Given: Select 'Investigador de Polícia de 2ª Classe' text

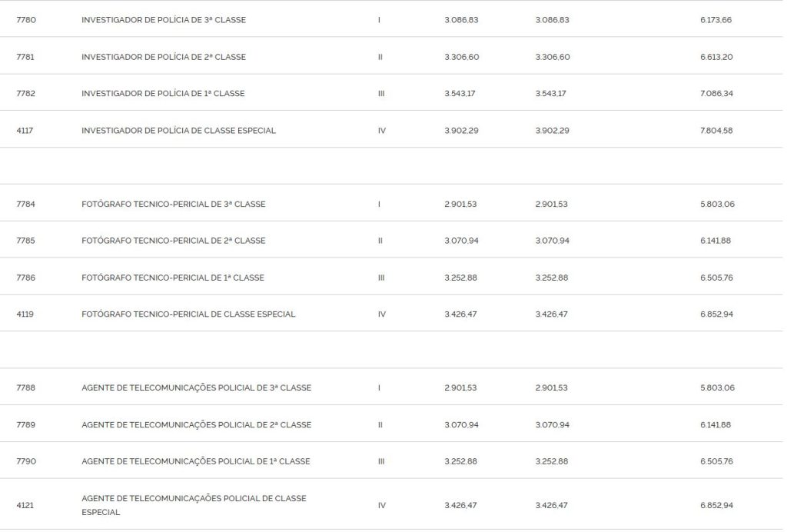Looking at the screenshot, I should (x=164, y=57).
